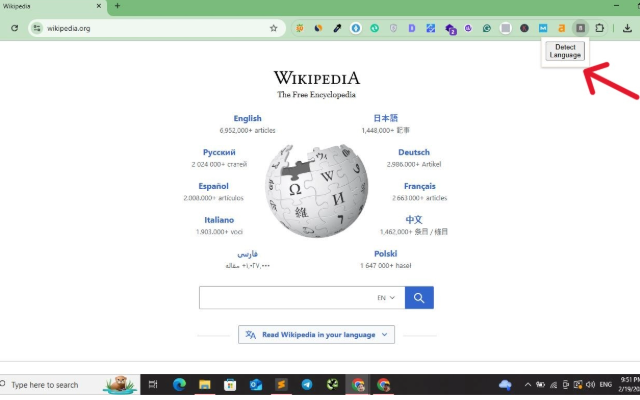Viewport: 640px width, 400px height.
Task: Open File Explorer from the taskbar
Action: (x=204, y=384)
